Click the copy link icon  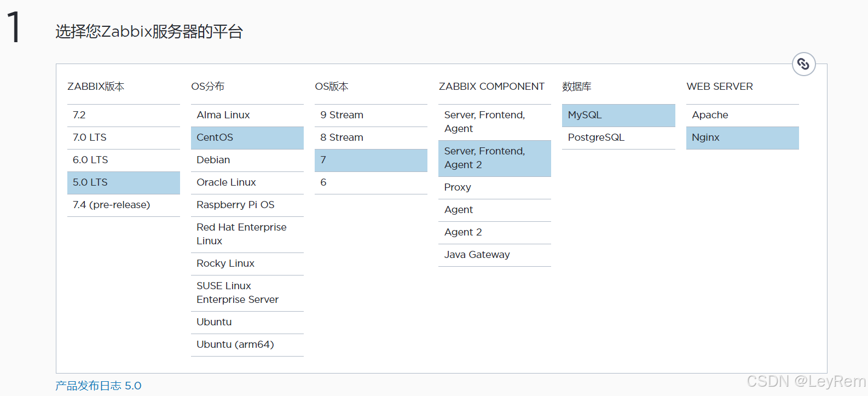click(803, 65)
